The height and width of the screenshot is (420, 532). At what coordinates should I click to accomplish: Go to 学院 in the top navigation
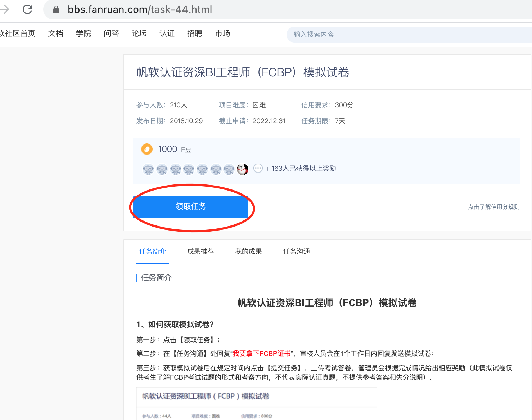84,33
